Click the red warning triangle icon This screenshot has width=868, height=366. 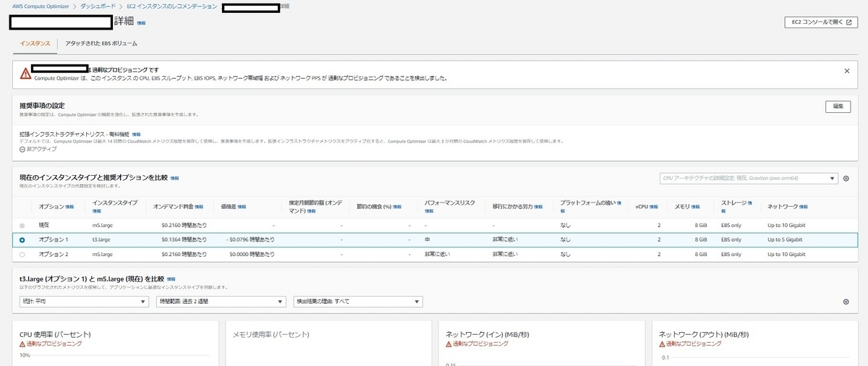click(26, 73)
